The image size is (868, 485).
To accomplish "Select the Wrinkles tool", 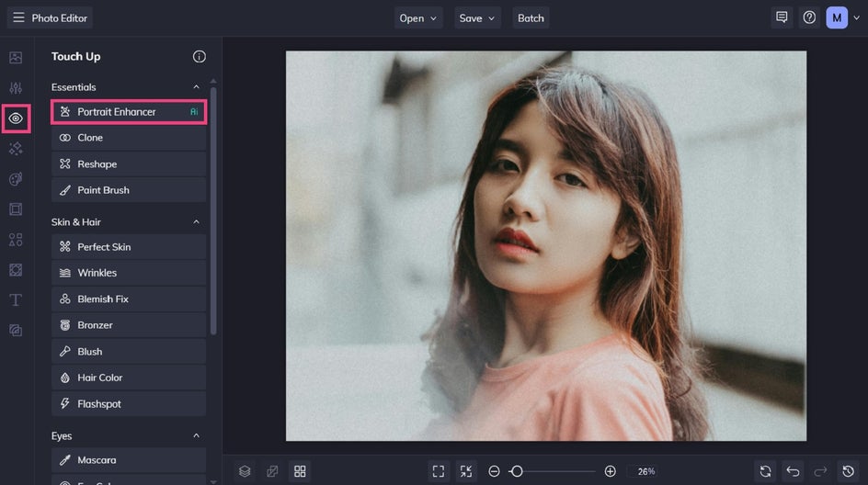I will (129, 273).
